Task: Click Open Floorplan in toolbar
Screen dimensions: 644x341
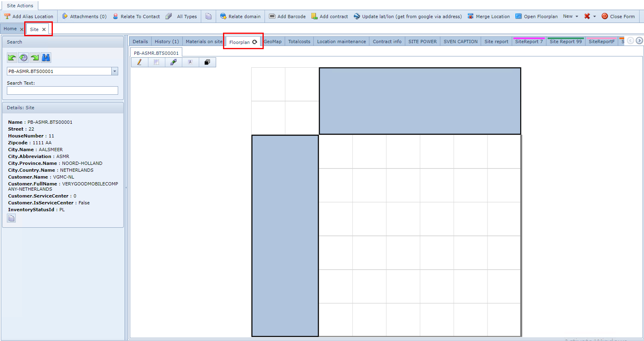Action: 537,17
